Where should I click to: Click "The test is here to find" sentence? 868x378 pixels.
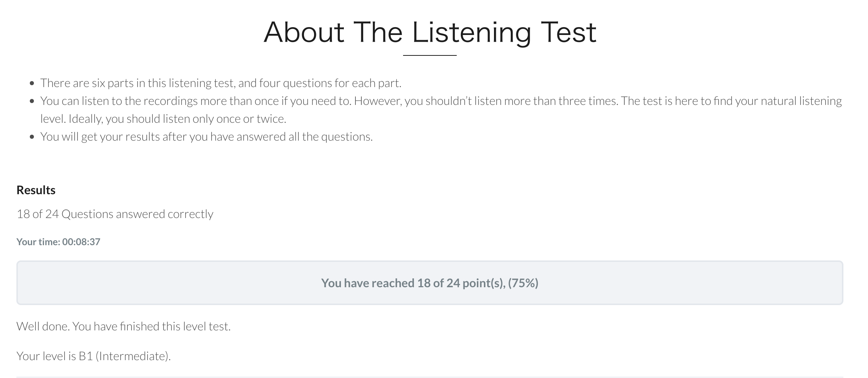click(x=730, y=101)
